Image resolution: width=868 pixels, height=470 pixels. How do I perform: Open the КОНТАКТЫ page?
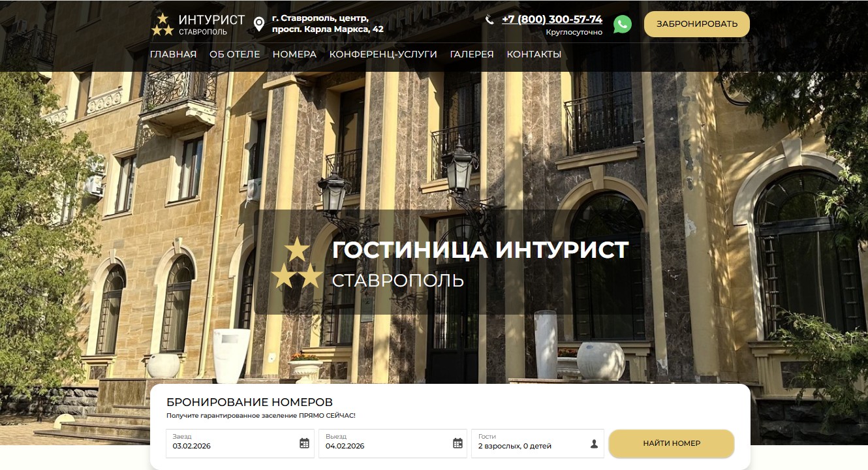pos(534,54)
